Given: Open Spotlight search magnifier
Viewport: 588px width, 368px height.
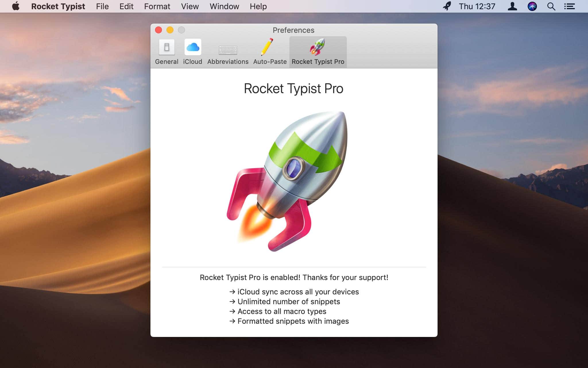Looking at the screenshot, I should point(551,6).
